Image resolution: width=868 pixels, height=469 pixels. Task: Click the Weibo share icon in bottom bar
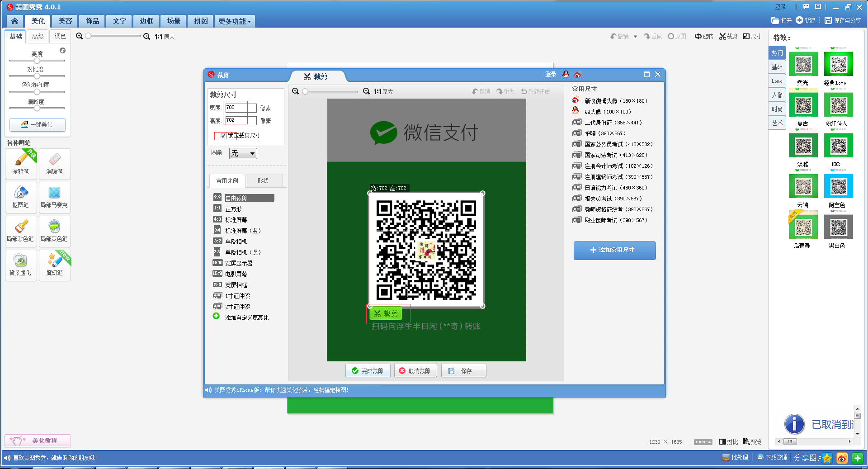click(x=842, y=458)
